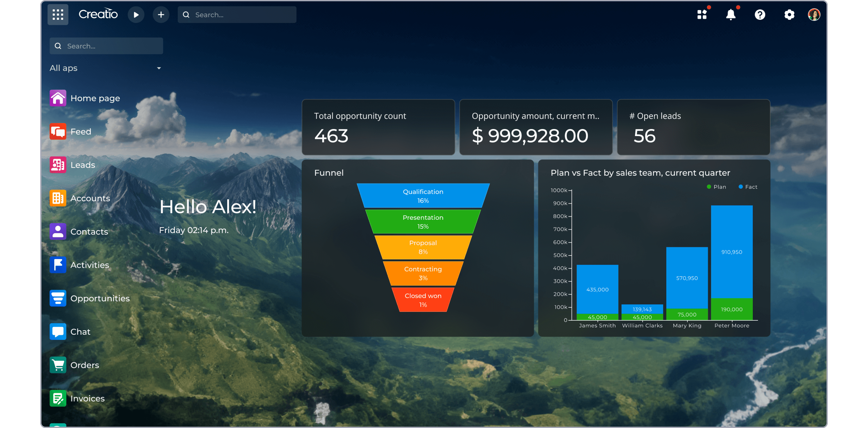Open the Accounts module

pos(90,198)
